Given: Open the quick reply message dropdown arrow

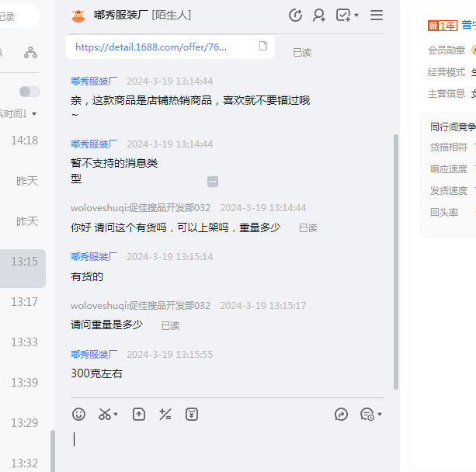Looking at the screenshot, I should pyautogui.click(x=380, y=415).
